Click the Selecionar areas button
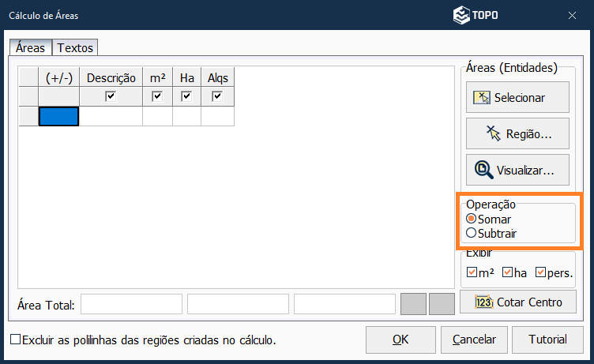This screenshot has width=594, height=364. tap(509, 98)
